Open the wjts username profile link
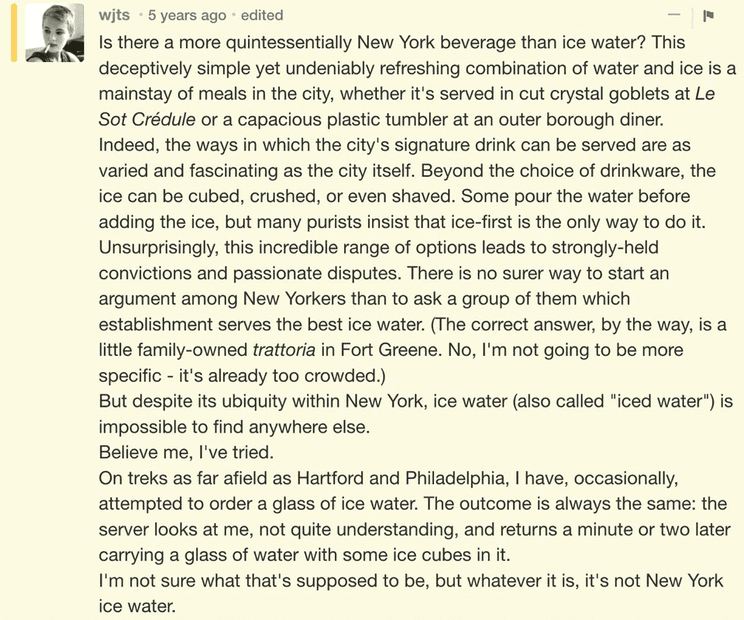The width and height of the screenshot is (744, 620). click(x=114, y=15)
